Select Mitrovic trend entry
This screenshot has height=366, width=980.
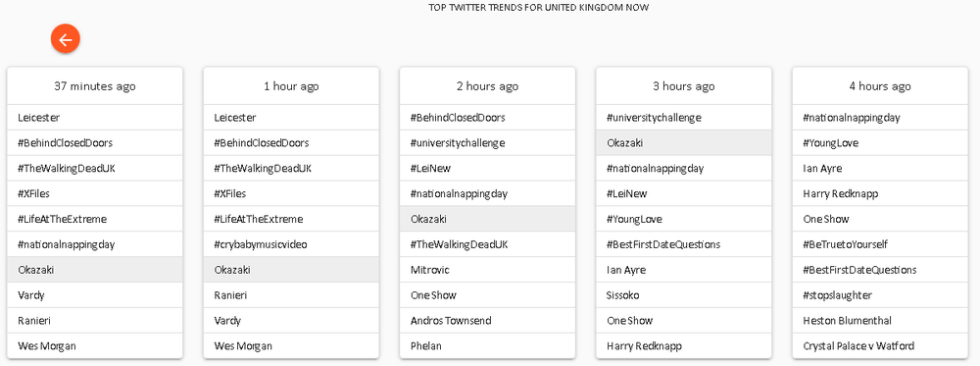click(x=487, y=270)
